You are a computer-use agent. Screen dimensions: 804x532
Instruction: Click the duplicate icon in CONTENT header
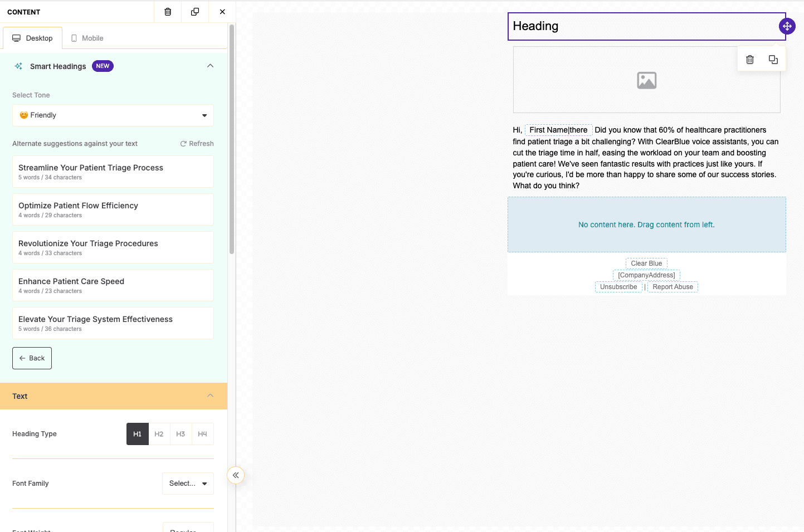(195, 12)
